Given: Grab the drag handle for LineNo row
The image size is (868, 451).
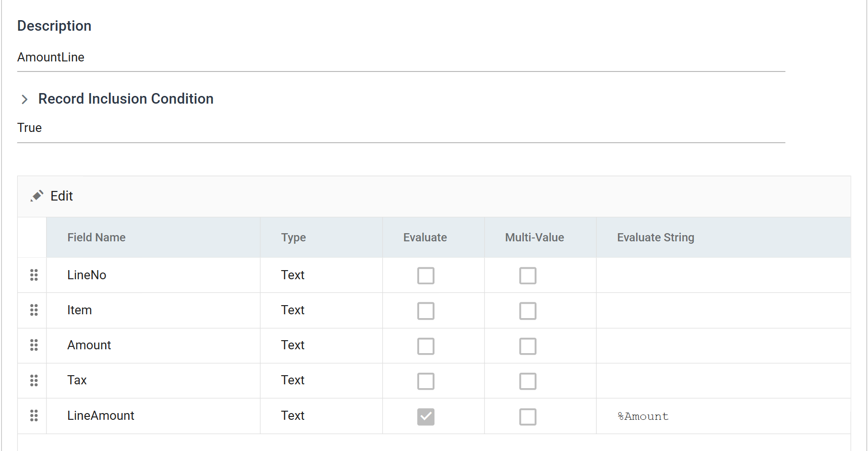Looking at the screenshot, I should pyautogui.click(x=34, y=275).
